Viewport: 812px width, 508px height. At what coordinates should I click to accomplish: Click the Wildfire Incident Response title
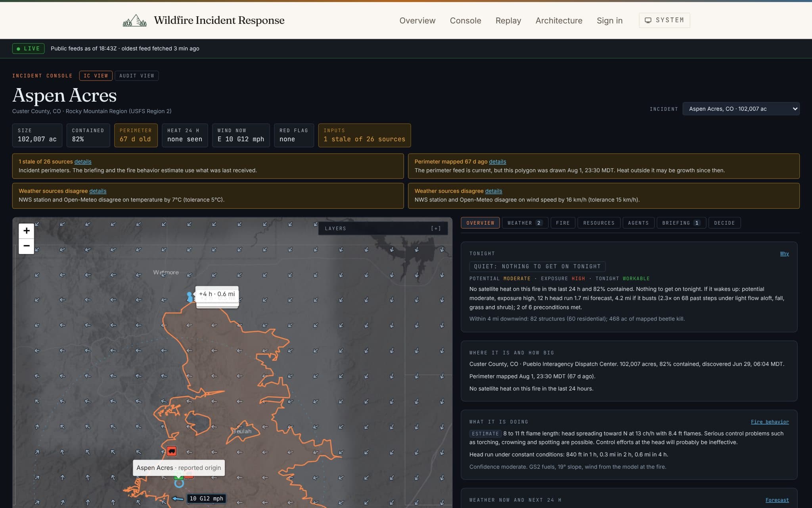coord(219,20)
